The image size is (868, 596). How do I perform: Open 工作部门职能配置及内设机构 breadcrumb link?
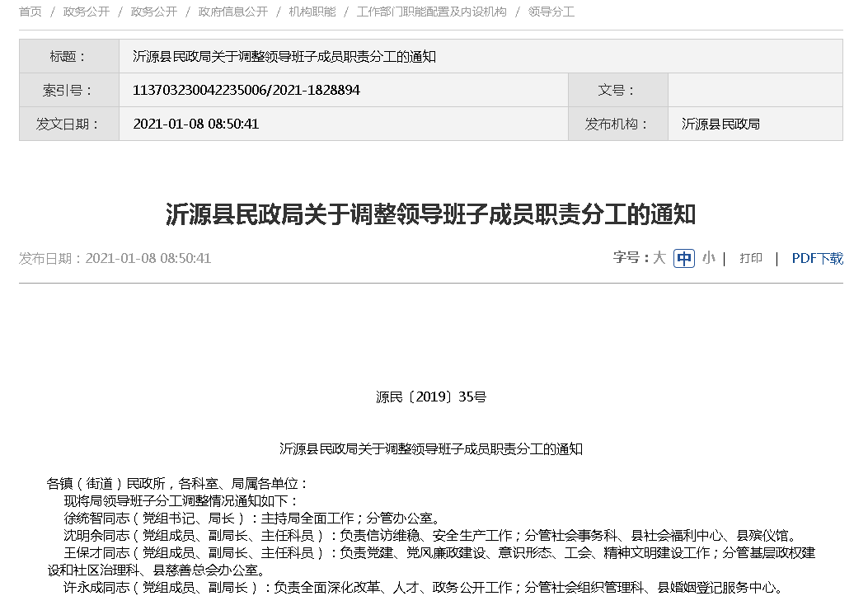point(431,12)
